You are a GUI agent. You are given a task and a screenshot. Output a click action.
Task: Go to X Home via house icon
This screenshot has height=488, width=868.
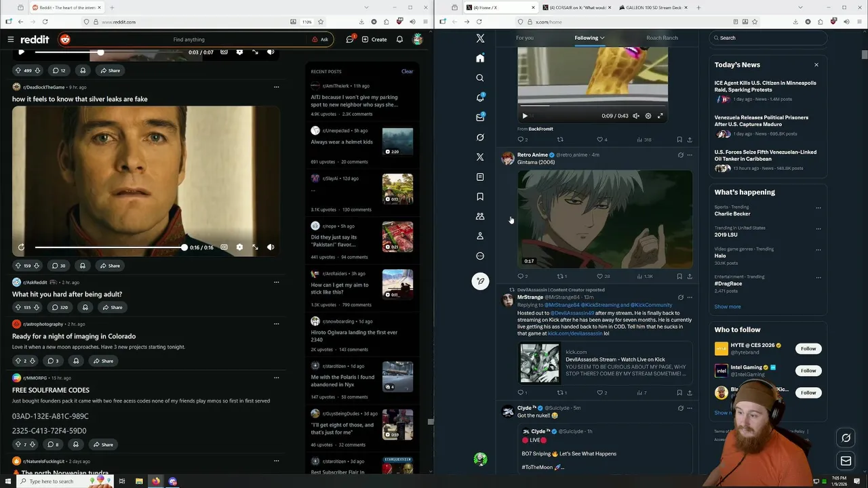point(480,58)
